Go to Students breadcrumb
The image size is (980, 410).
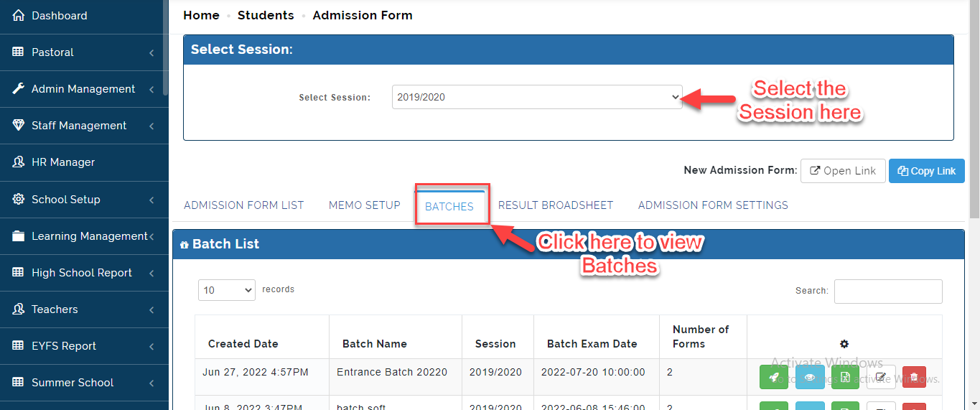click(266, 15)
